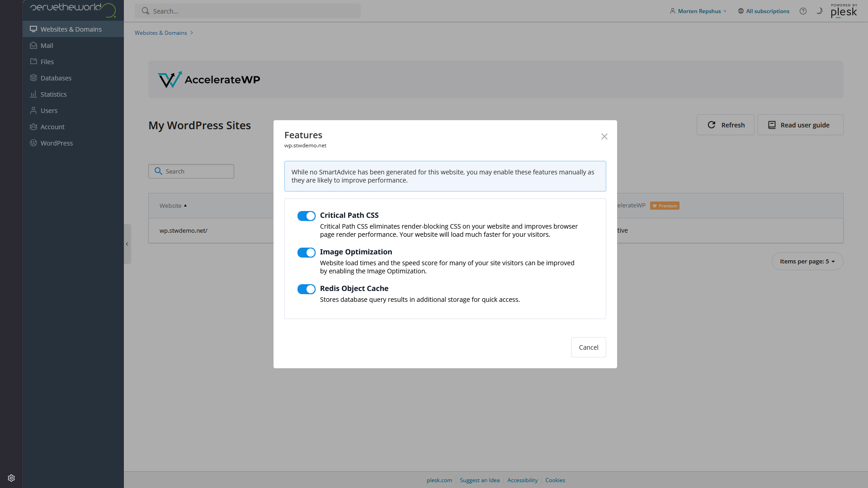Click the user icon beside Morten Repshus

tap(672, 11)
